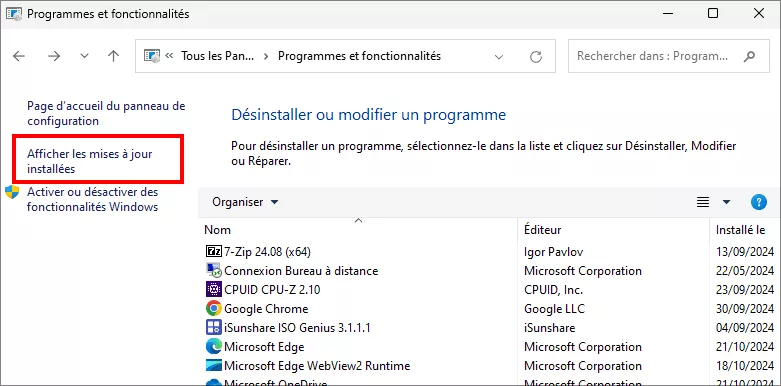Select the Google Chrome entry
Screen dimensions: 781x386
266,309
